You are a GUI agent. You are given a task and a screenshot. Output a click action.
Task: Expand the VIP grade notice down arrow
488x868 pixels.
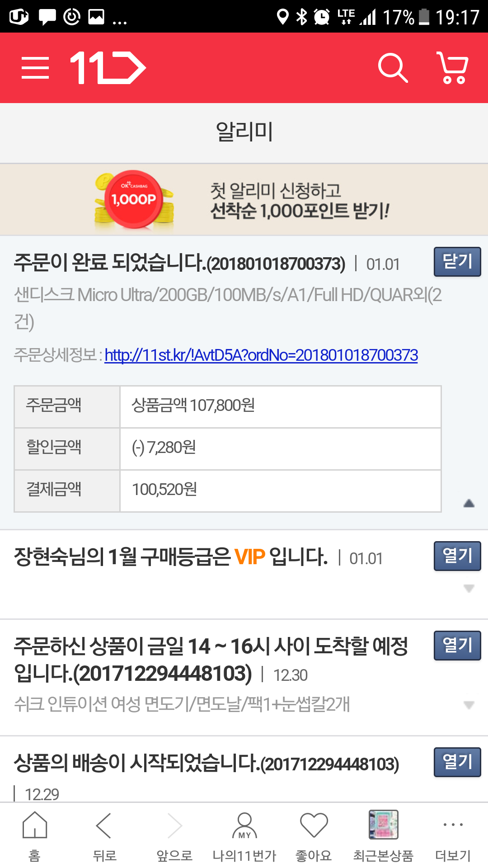coord(469,588)
